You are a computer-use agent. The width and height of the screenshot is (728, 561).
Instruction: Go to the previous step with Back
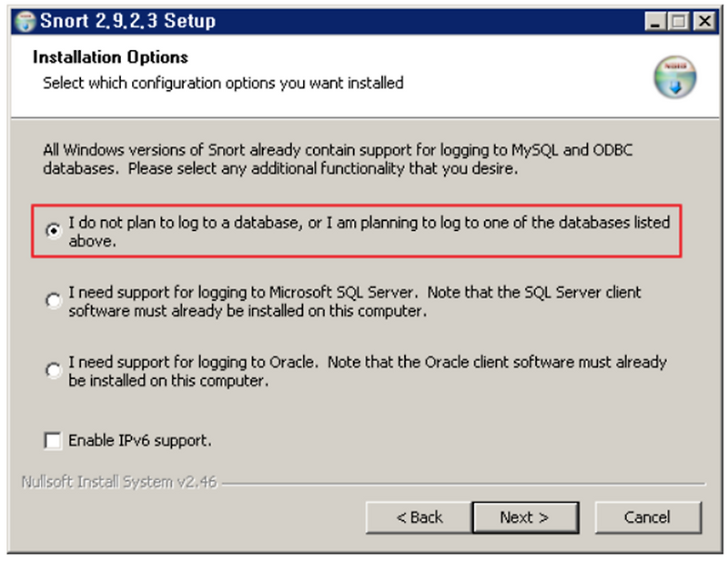tap(420, 517)
